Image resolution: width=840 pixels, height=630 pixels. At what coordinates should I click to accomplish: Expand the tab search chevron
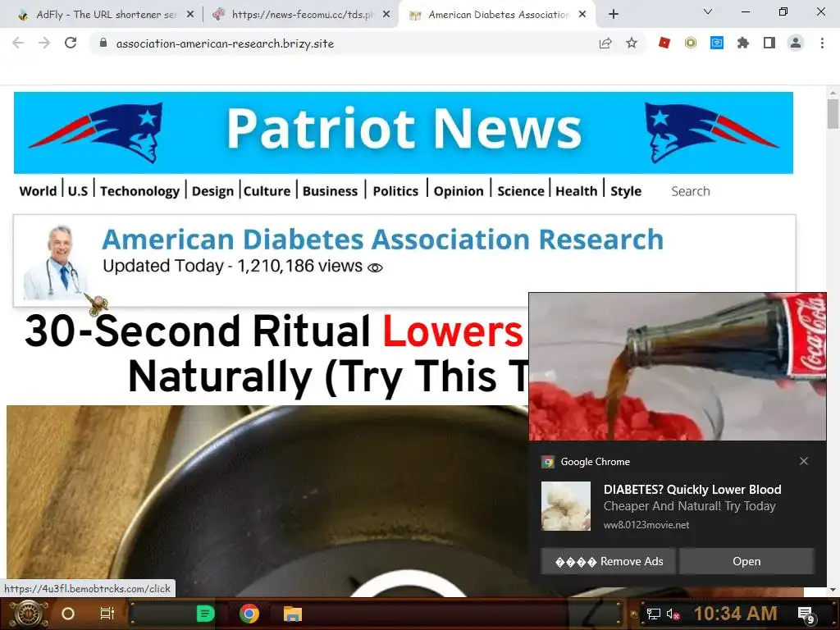[708, 11]
